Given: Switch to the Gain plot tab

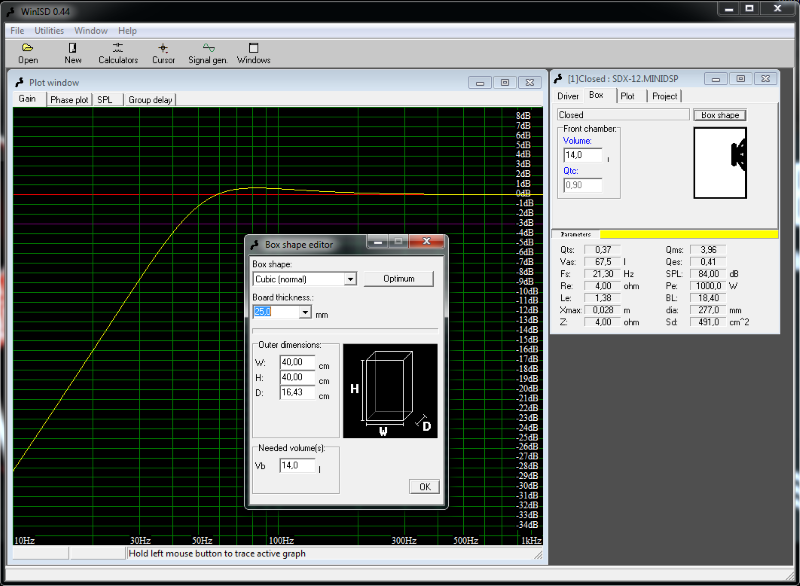Looking at the screenshot, I should click(x=28, y=99).
